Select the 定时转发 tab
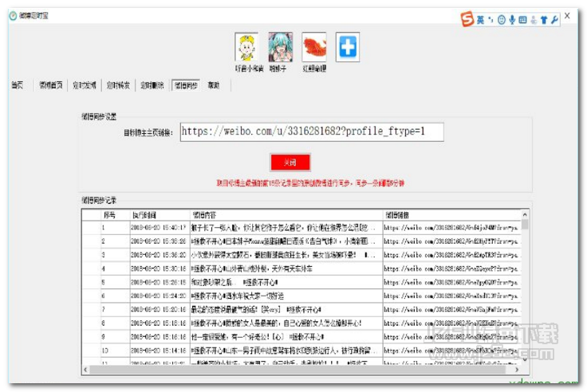 [x=118, y=85]
